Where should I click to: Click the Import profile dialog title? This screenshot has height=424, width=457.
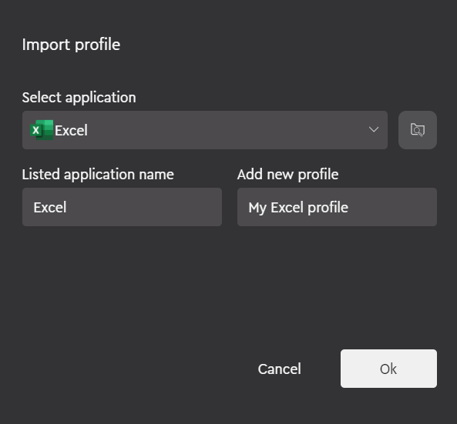click(x=71, y=45)
